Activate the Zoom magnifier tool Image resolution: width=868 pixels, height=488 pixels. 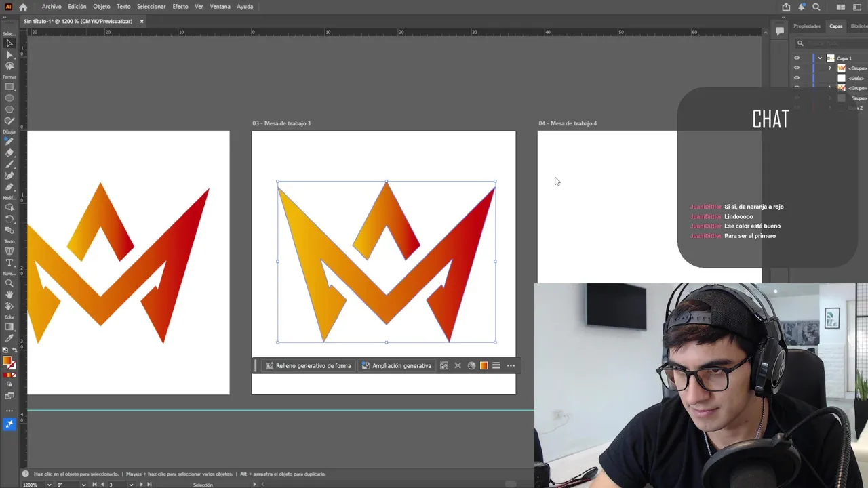pyautogui.click(x=9, y=284)
